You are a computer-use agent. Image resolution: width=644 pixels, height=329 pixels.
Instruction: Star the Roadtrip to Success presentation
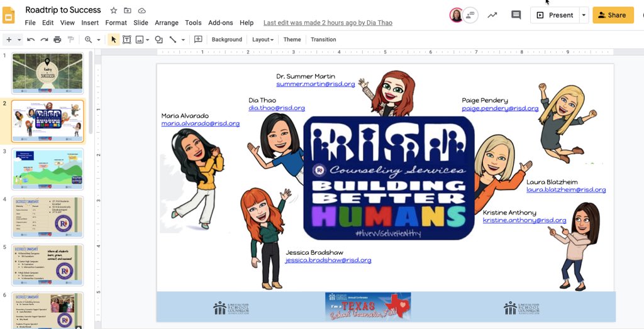click(x=114, y=10)
